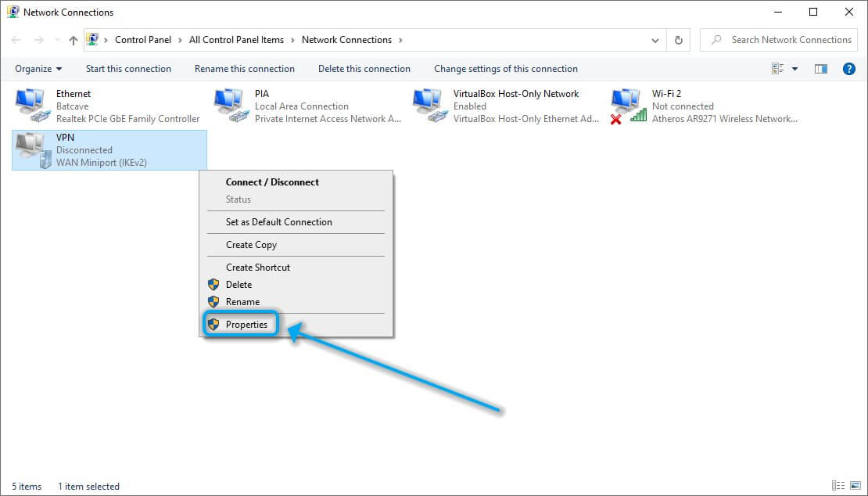Expand the Organize menu
Image resolution: width=868 pixels, height=496 pixels.
[38, 68]
